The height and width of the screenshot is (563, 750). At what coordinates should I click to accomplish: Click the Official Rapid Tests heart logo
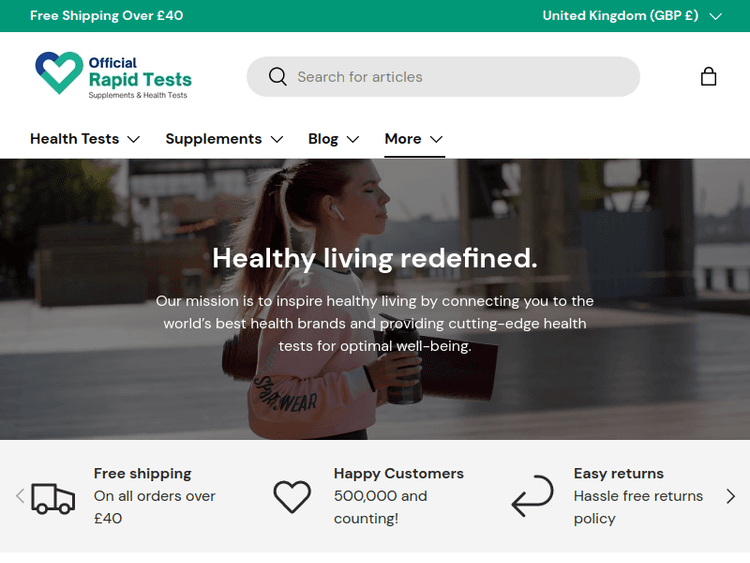point(59,73)
